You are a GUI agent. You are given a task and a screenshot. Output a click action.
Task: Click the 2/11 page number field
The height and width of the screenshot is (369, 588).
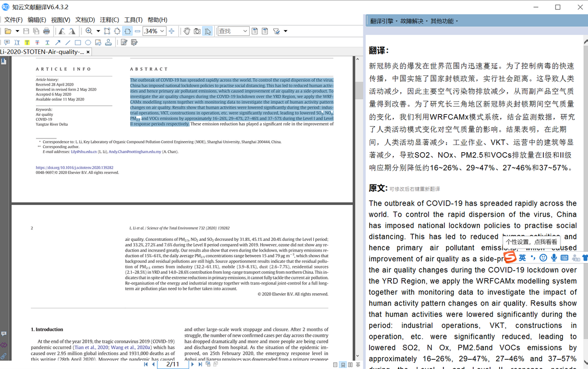click(x=173, y=364)
